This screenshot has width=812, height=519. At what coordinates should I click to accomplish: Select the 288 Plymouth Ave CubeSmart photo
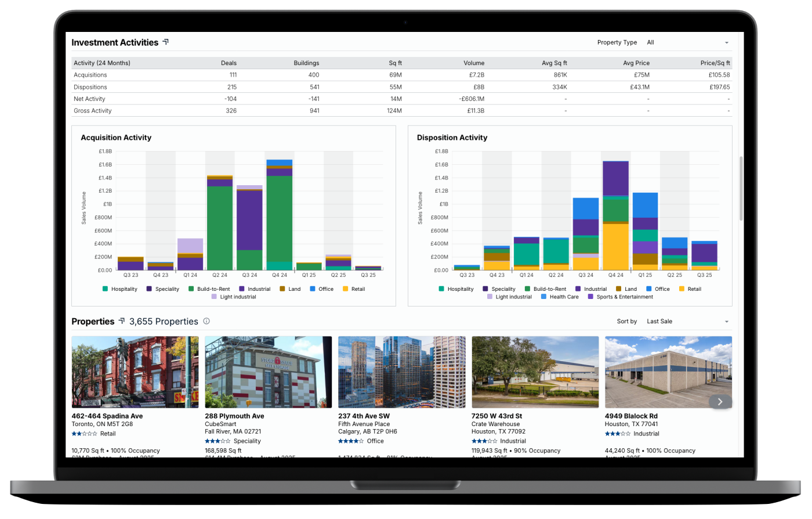click(268, 372)
